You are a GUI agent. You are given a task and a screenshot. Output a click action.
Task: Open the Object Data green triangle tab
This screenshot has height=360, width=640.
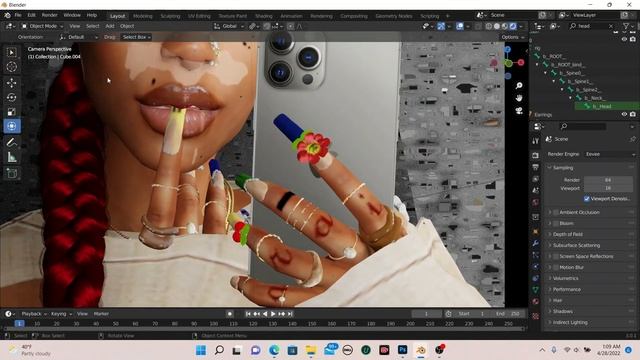[x=536, y=290]
